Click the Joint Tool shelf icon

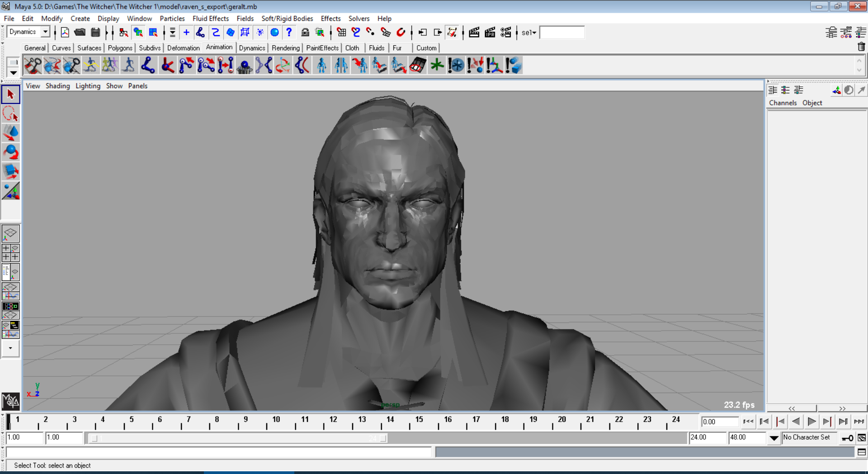[148, 66]
